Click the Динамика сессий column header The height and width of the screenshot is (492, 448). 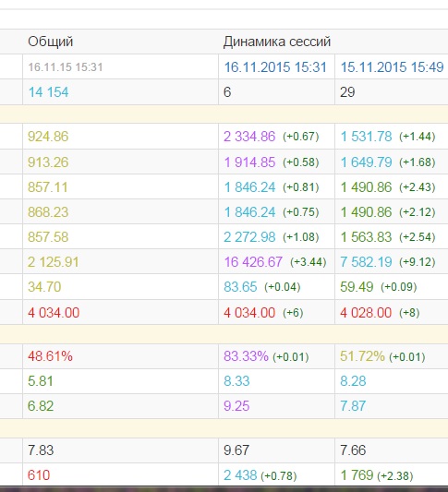click(x=277, y=42)
